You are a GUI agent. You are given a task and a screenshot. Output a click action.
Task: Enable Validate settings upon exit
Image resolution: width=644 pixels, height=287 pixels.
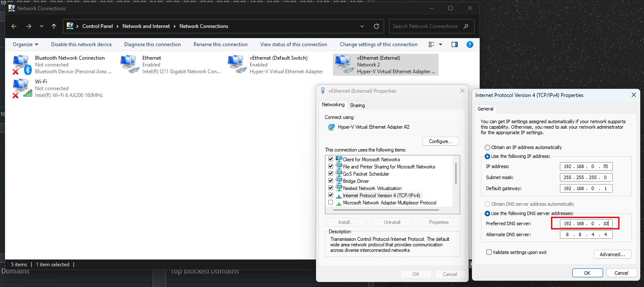click(489, 252)
